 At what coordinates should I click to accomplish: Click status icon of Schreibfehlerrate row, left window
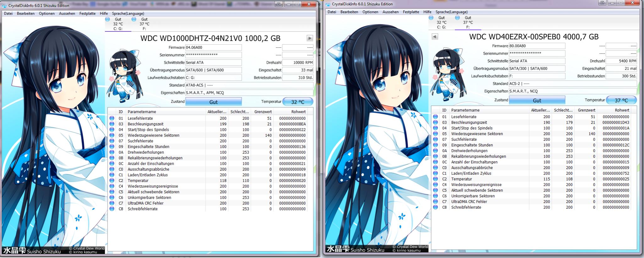pos(112,209)
